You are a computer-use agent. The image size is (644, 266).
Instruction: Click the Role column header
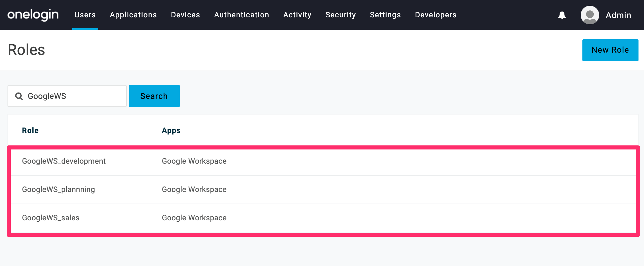coord(30,130)
